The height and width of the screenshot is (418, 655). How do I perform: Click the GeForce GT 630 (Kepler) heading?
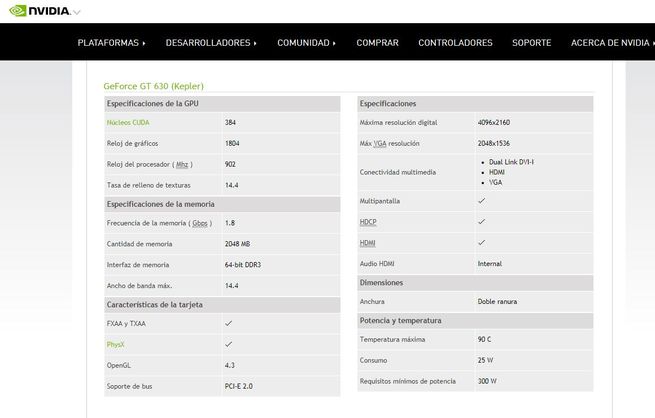click(x=153, y=86)
